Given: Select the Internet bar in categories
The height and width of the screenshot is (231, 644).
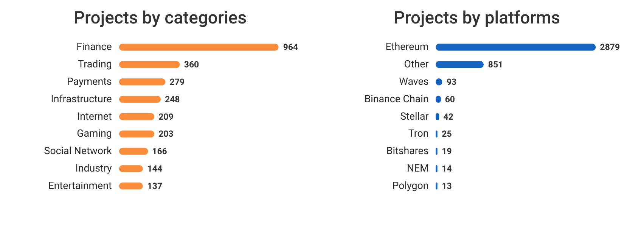Looking at the screenshot, I should pos(137,117).
